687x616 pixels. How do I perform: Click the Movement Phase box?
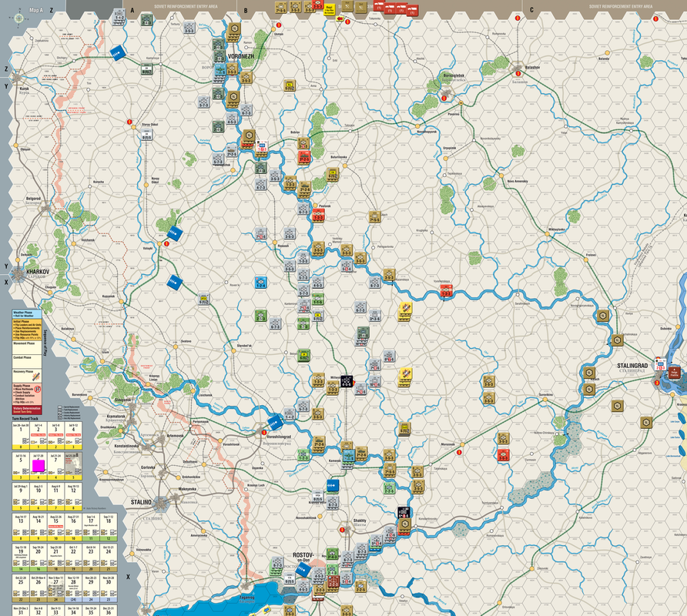click(x=27, y=348)
